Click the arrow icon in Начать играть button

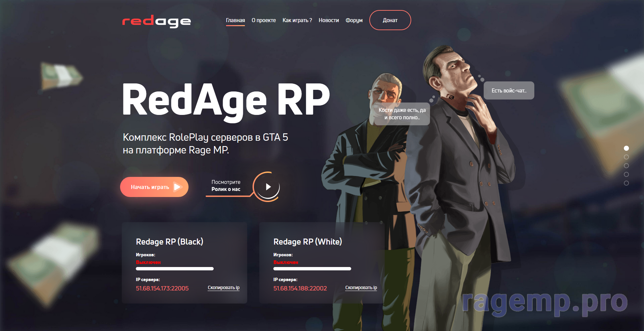[x=177, y=187]
